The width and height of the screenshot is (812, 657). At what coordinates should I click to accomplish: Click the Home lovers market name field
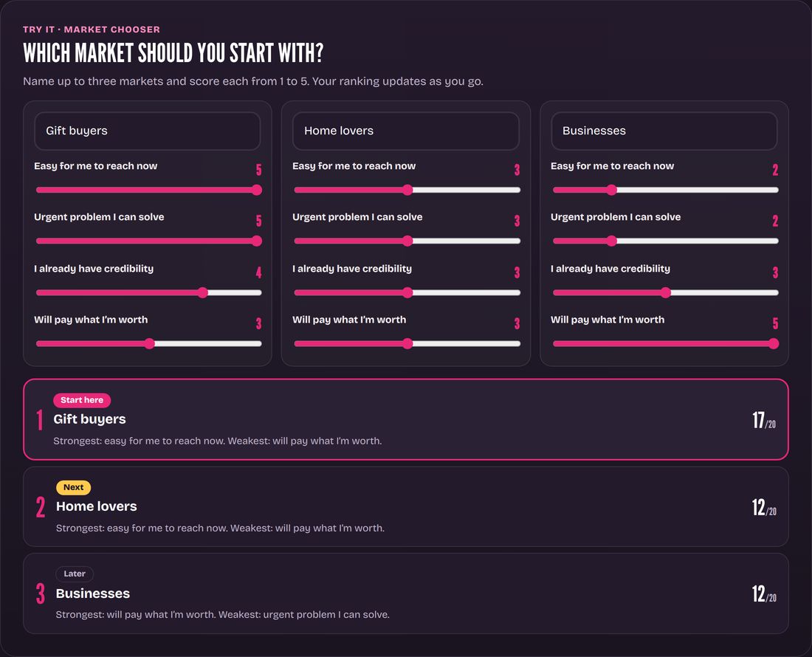[405, 131]
